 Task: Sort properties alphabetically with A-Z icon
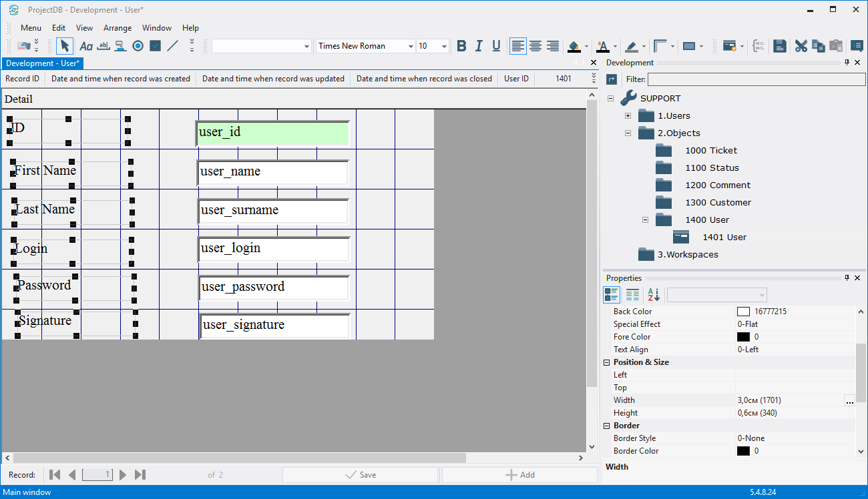pos(653,295)
